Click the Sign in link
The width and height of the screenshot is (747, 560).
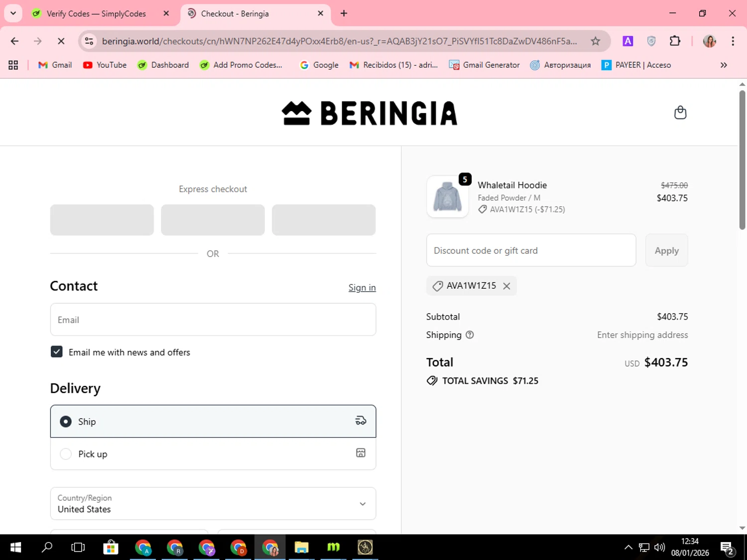(362, 288)
